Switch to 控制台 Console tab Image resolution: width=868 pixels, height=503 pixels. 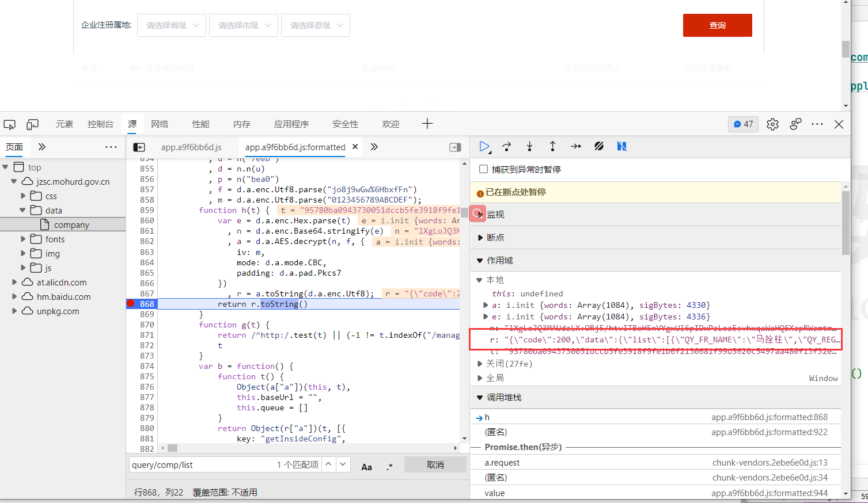(x=100, y=124)
